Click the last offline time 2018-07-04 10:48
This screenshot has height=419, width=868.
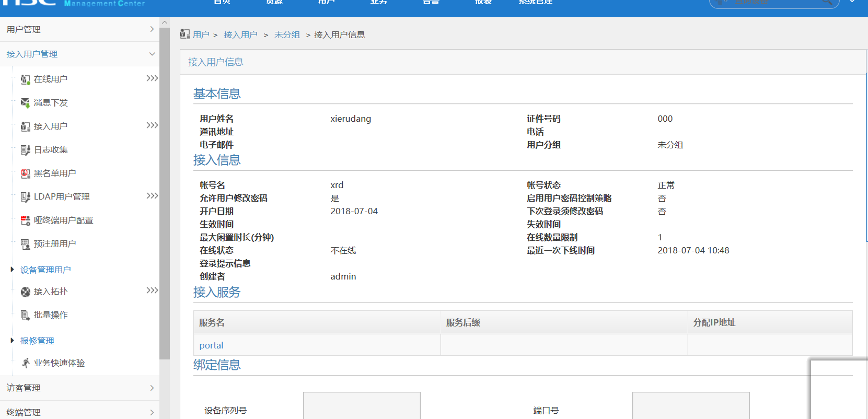[693, 250]
